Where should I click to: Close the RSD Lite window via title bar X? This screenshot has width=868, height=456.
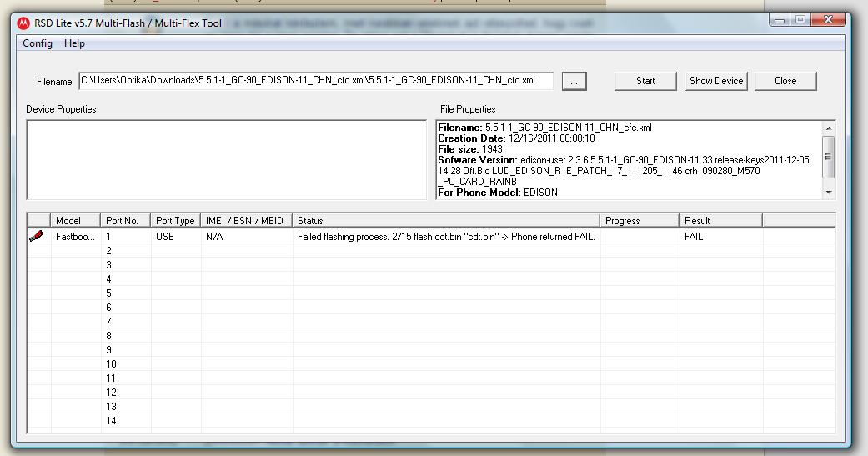click(828, 20)
